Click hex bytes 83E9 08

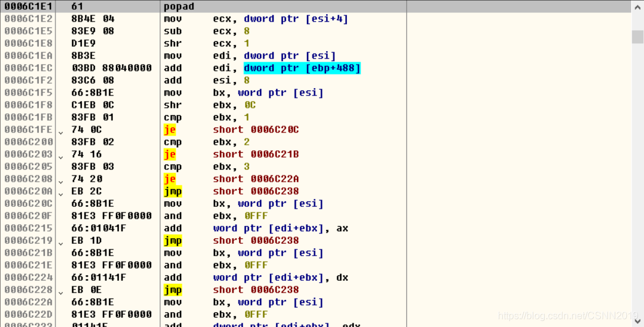(93, 31)
